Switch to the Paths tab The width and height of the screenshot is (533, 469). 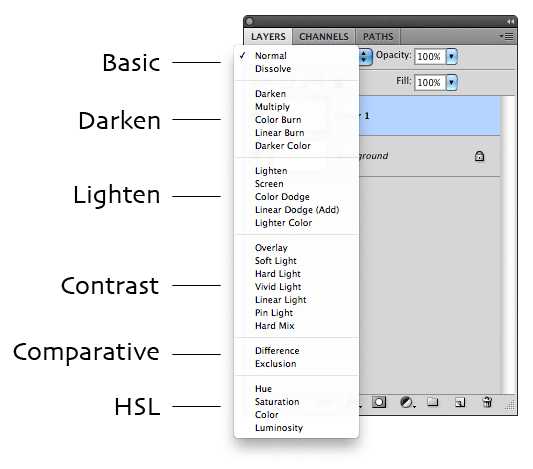tap(378, 36)
